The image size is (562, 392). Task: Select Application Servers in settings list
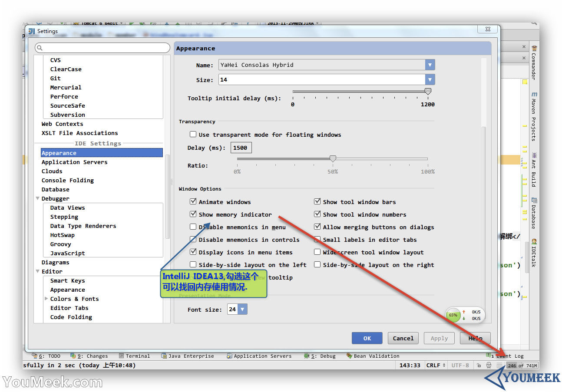pyautogui.click(x=74, y=162)
